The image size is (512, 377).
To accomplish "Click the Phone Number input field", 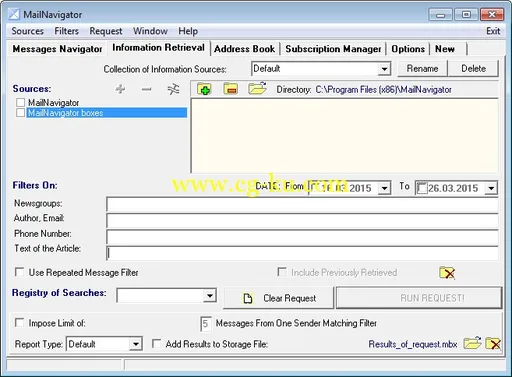I will point(302,236).
